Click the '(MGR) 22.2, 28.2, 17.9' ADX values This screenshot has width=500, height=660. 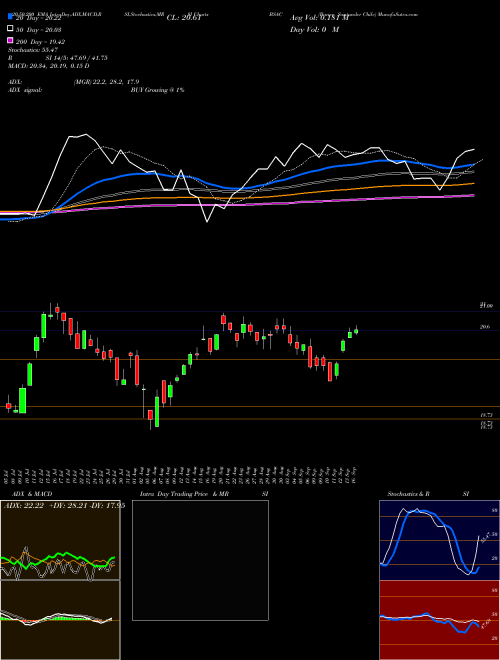106,82
